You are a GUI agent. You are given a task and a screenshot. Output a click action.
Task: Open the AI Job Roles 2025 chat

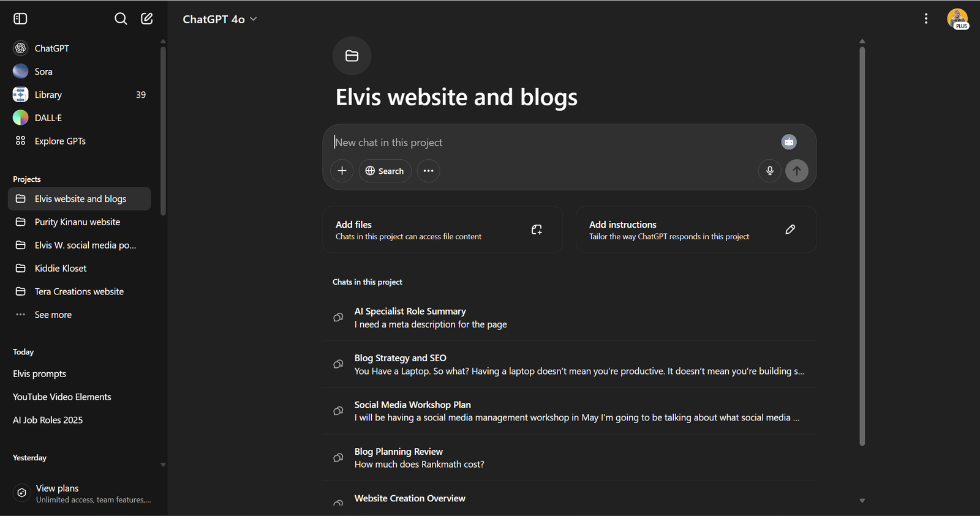[x=80, y=420]
